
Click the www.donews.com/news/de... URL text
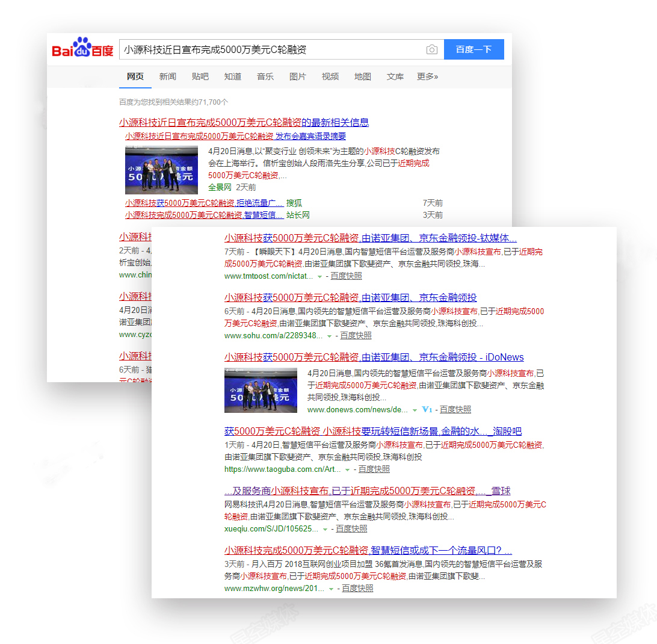tap(357, 410)
